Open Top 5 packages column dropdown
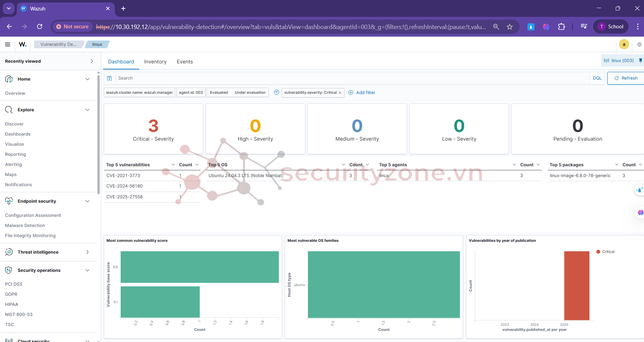The width and height of the screenshot is (644, 342). pos(617,165)
